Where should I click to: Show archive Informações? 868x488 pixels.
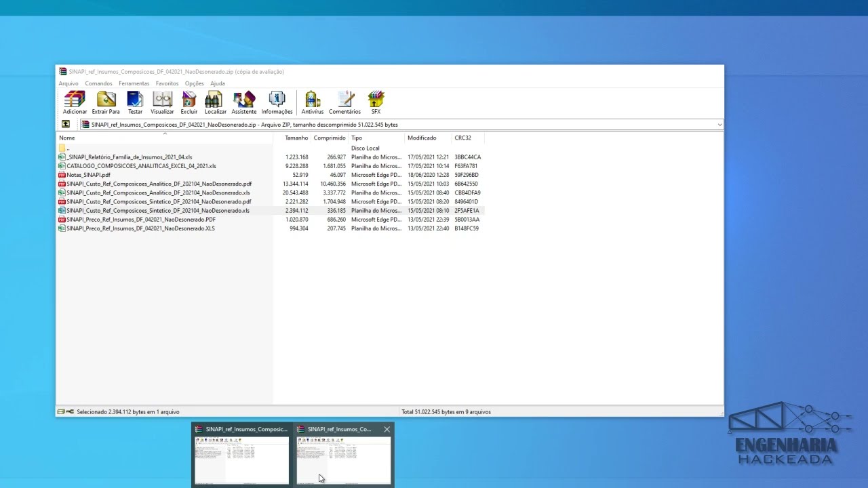pos(277,102)
